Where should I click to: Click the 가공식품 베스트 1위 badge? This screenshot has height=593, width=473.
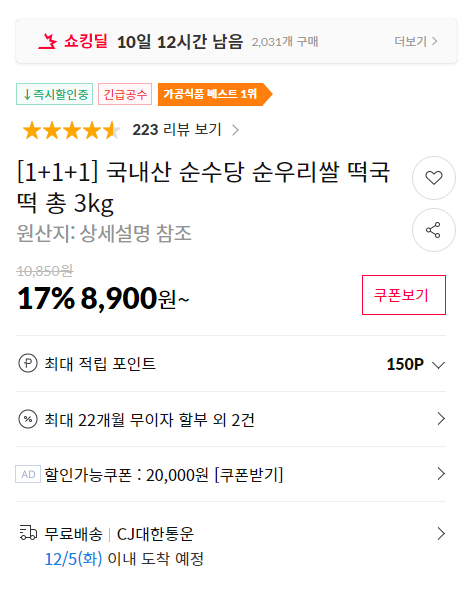click(x=215, y=94)
